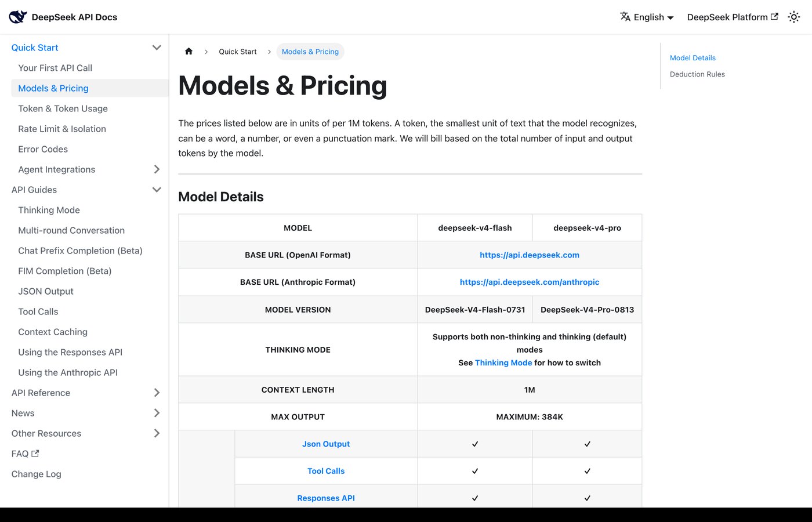Click the DeepSeek-V4-Pro-0813 cell
The height and width of the screenshot is (522, 812).
point(587,310)
